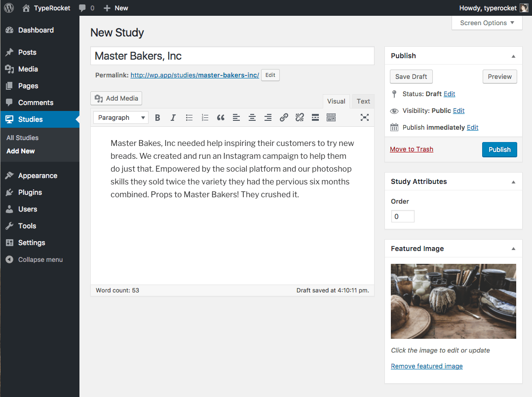Open Tools in the sidebar
Viewport: 532px width, 397px height.
pos(39,226)
